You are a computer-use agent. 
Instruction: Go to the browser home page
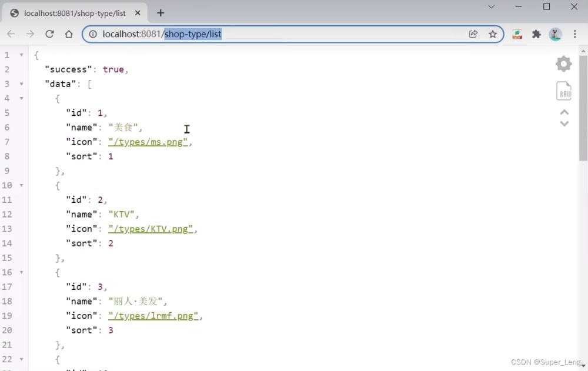click(69, 34)
